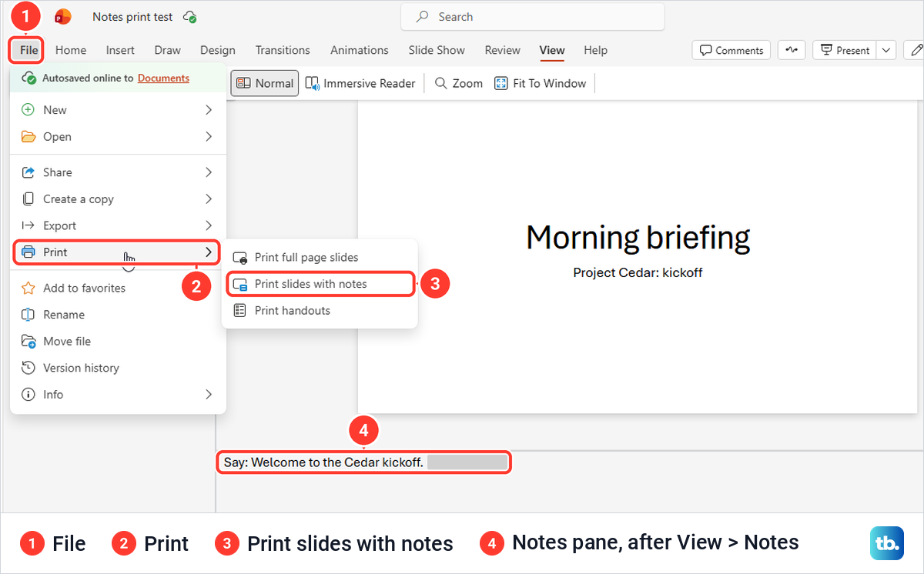
Task: Expand the New submenu chevron
Action: point(208,110)
